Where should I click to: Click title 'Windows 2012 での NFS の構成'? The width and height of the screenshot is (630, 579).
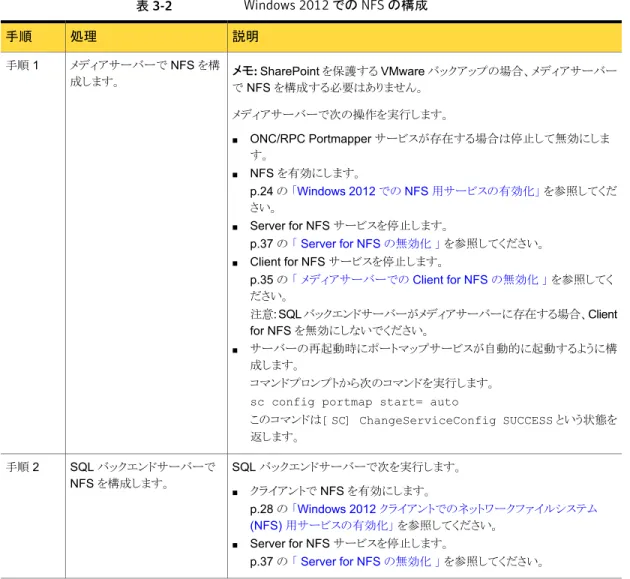click(x=335, y=6)
